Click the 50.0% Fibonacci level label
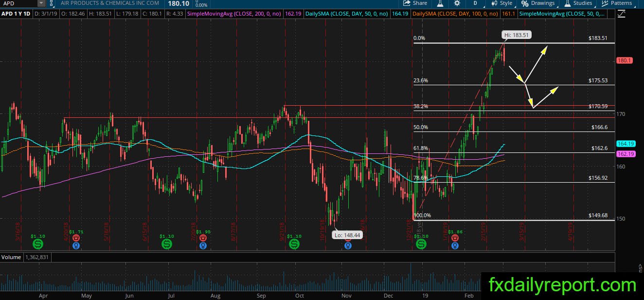The width and height of the screenshot is (644, 300). coord(420,127)
